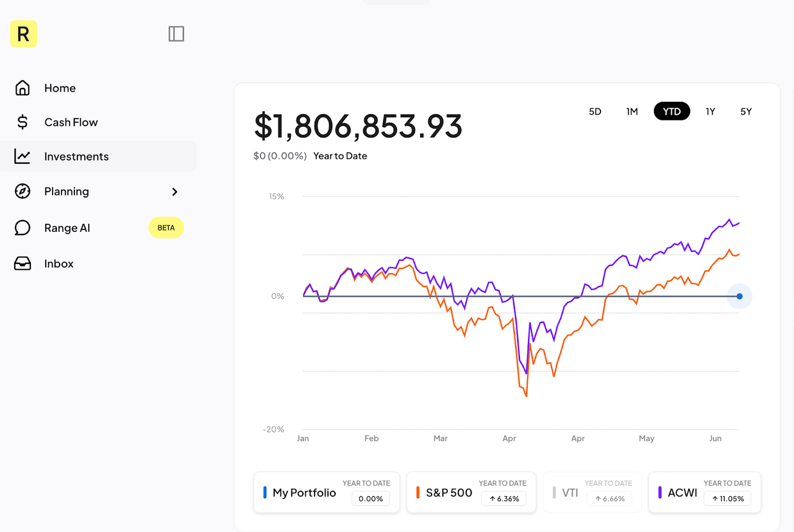Switch to the 5Y time range
Image resolution: width=794 pixels, height=532 pixels.
pyautogui.click(x=746, y=111)
